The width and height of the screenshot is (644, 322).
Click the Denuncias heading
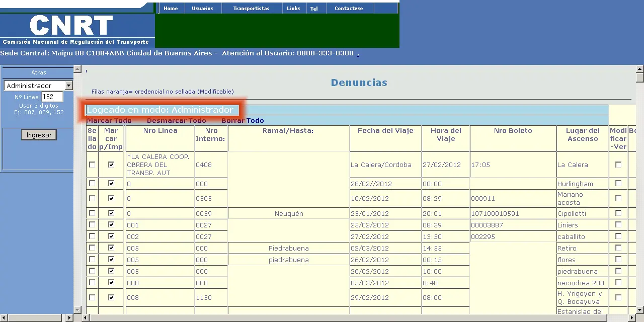click(x=359, y=83)
